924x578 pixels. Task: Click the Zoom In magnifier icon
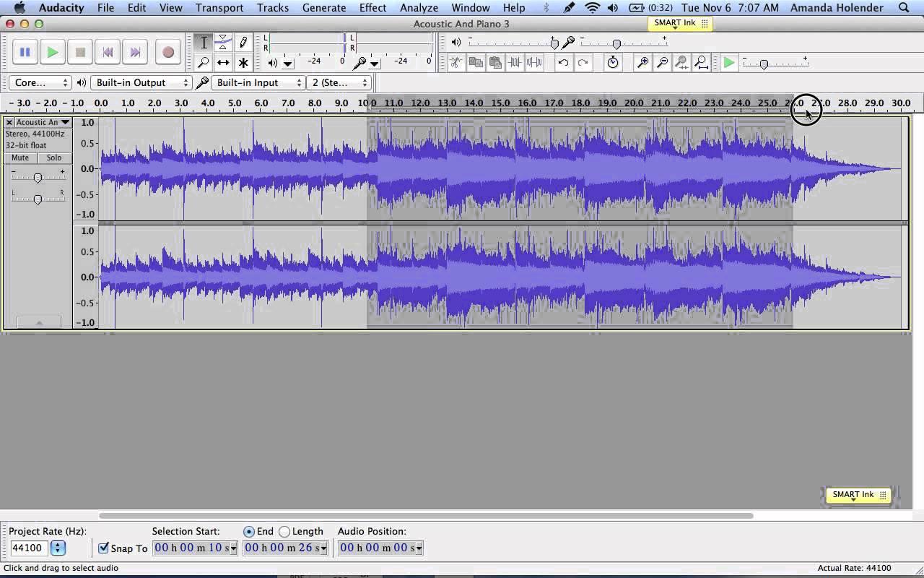click(x=642, y=63)
